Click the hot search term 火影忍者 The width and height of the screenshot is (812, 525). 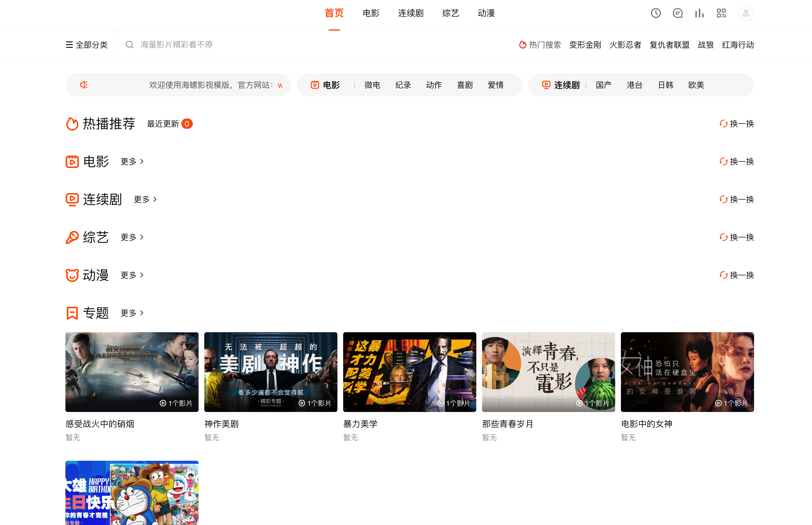point(625,45)
